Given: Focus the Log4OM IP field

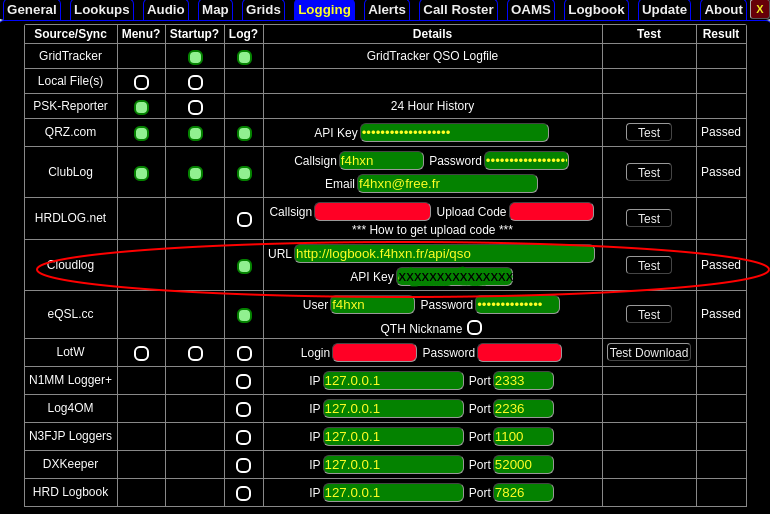Looking at the screenshot, I should pyautogui.click(x=393, y=408).
